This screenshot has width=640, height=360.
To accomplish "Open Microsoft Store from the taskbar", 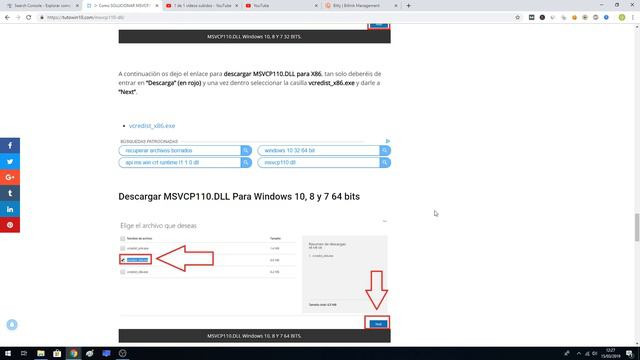I will (57, 353).
